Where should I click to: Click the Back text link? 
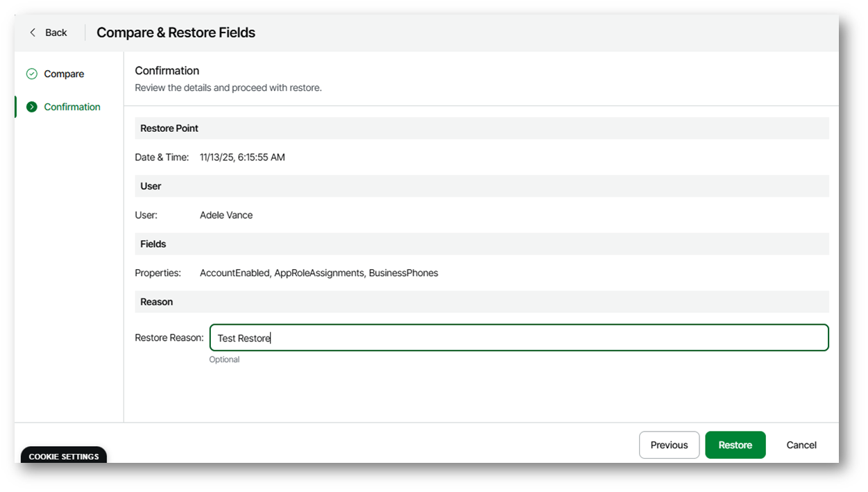56,33
